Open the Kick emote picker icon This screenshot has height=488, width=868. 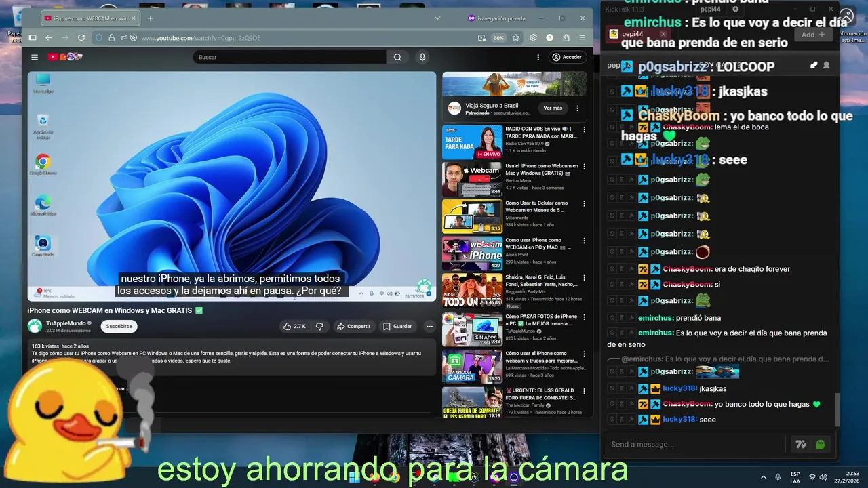pyautogui.click(x=820, y=445)
